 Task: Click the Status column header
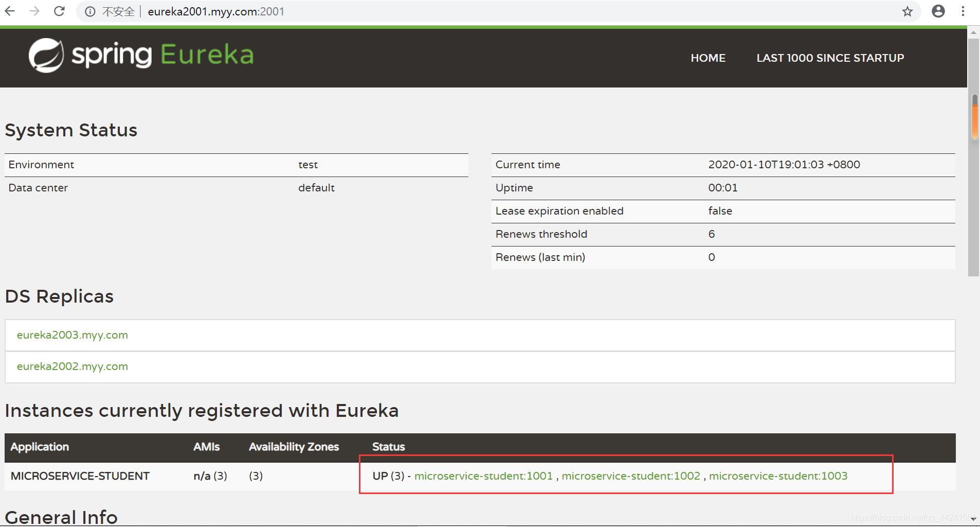(388, 447)
